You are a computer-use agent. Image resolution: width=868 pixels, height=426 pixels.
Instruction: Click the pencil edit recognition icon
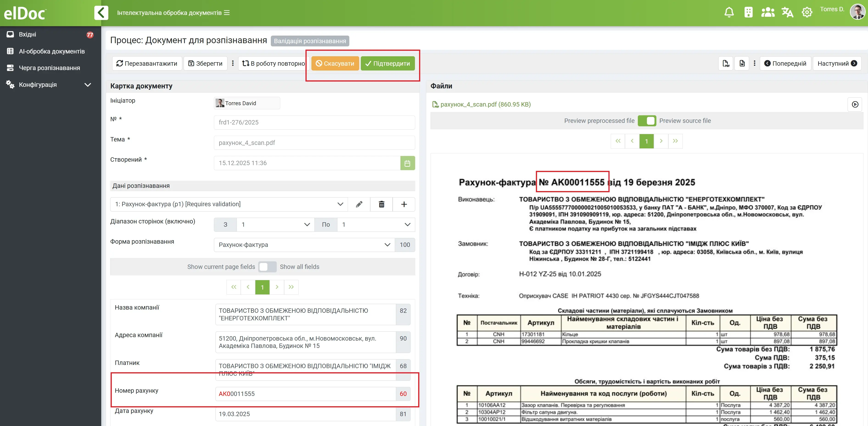coord(359,204)
